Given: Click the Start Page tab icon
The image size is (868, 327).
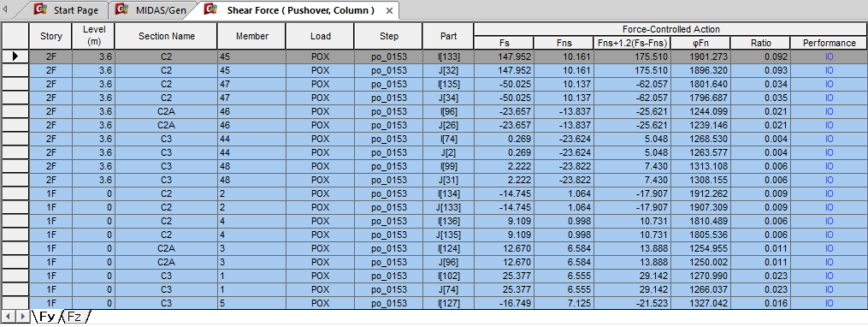Looking at the screenshot, I should click(x=40, y=9).
